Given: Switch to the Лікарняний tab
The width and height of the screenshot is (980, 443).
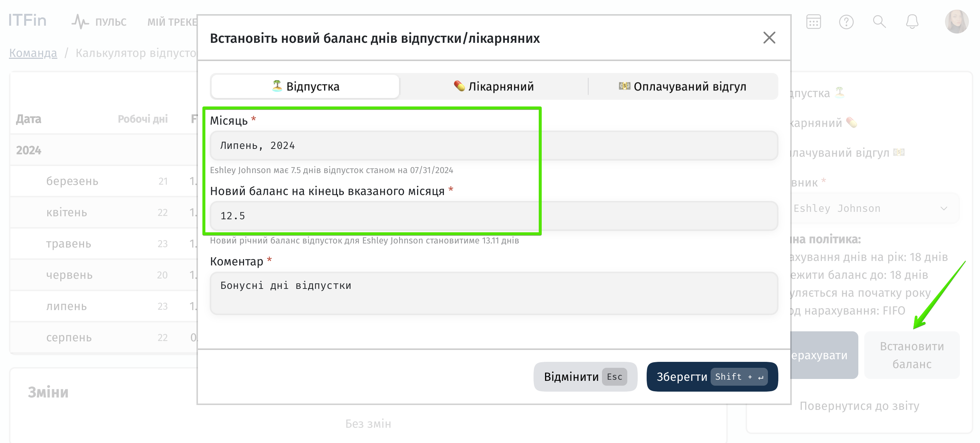Looking at the screenshot, I should [x=493, y=86].
